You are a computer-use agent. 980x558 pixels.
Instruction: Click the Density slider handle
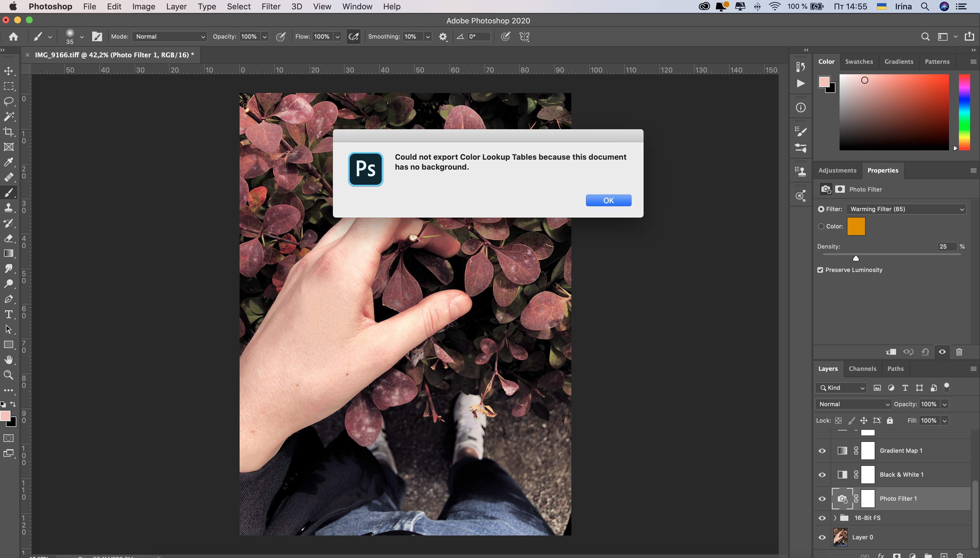(855, 258)
